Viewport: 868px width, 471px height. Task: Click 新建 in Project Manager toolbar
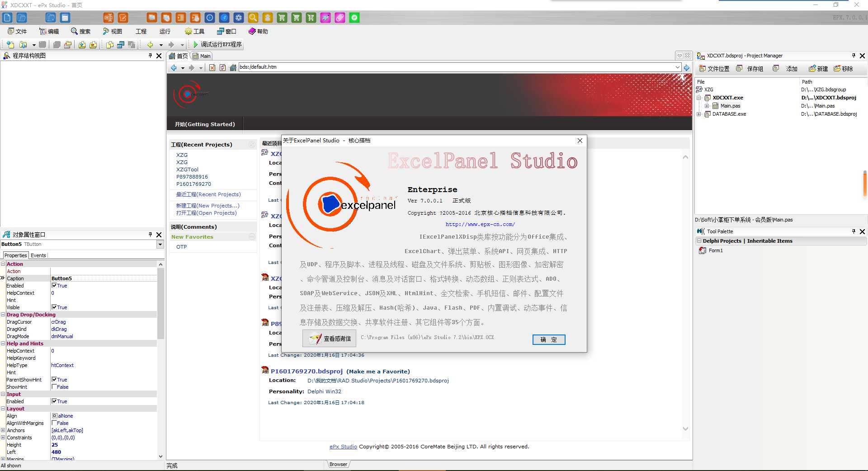click(x=818, y=69)
